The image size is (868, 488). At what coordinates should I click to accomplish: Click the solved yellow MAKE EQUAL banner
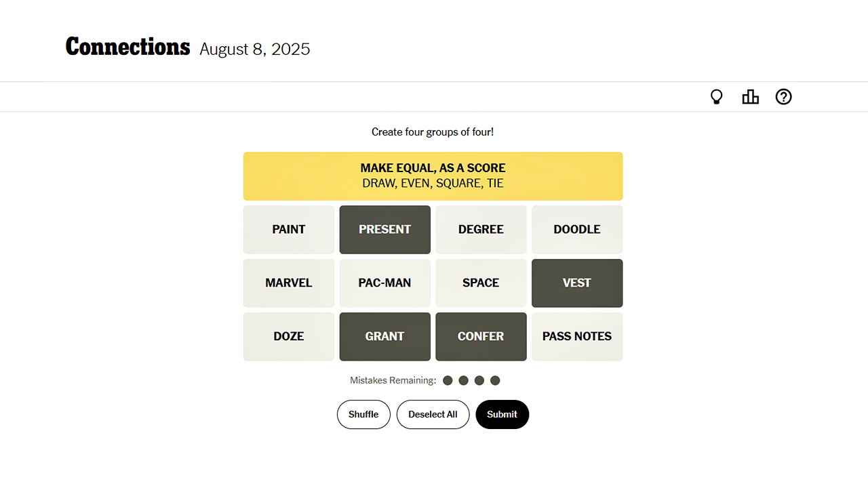click(x=433, y=176)
